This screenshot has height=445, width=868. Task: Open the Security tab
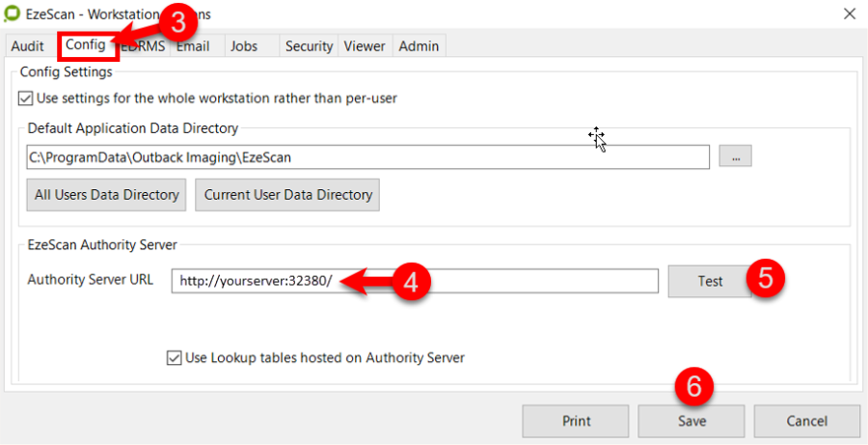coord(309,46)
